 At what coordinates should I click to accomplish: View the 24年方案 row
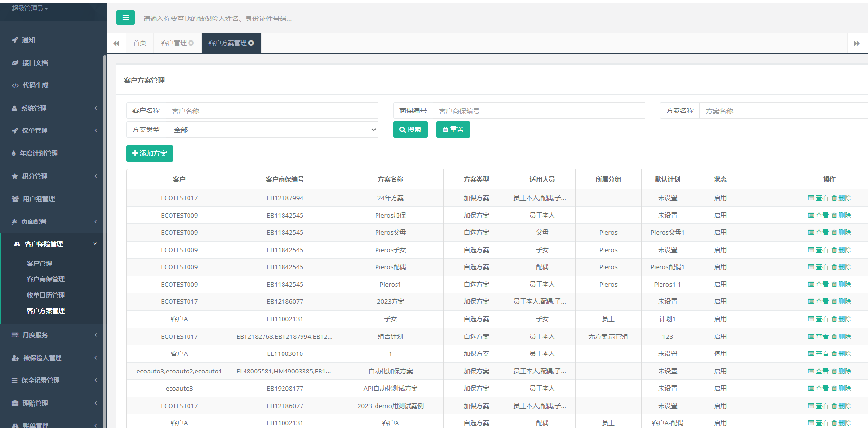click(x=818, y=198)
